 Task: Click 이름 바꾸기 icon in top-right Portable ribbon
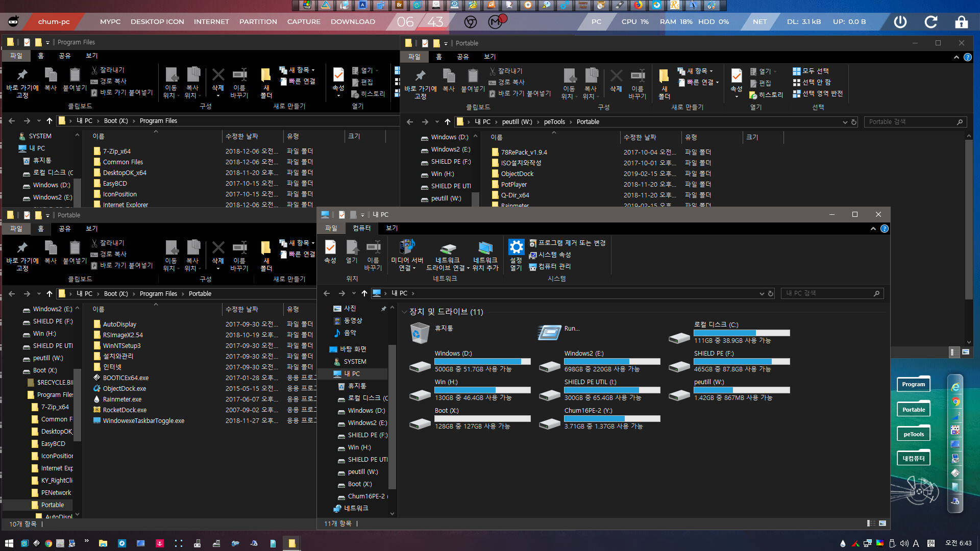pos(638,76)
